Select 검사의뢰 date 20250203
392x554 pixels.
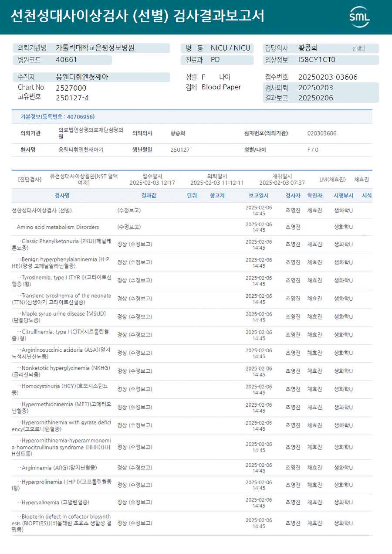coord(316,88)
